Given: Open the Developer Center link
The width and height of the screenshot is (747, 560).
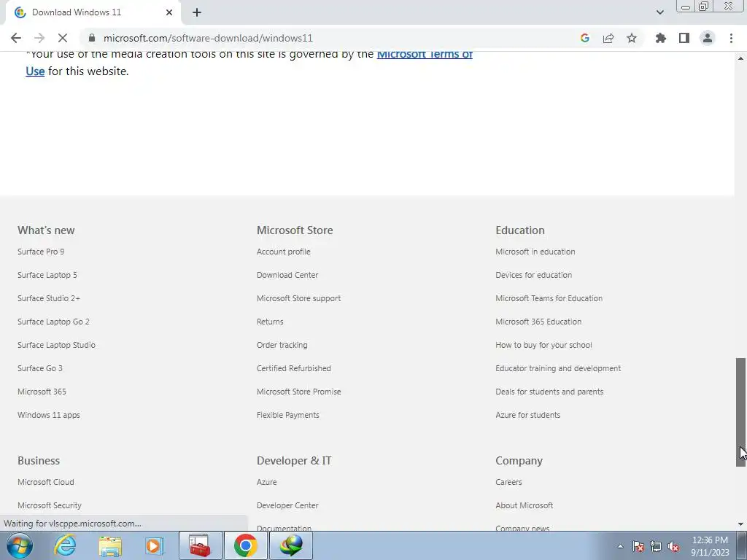Looking at the screenshot, I should 287,505.
